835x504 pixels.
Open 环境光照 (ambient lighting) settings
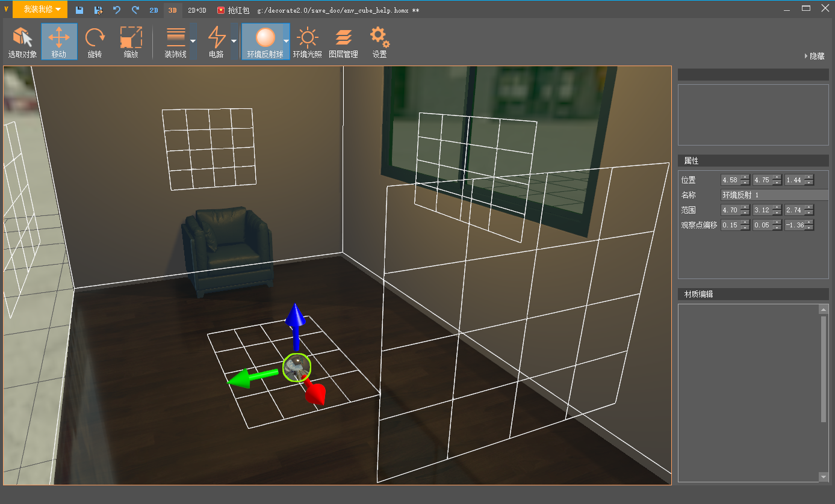(307, 41)
